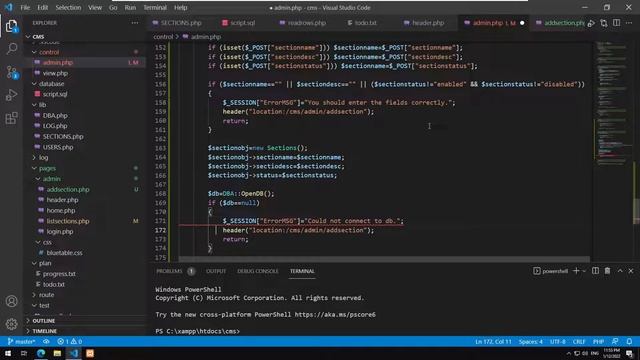Click the errors and warnings status item
Image resolution: width=640 pixels, height=360 pixels.
(x=69, y=342)
